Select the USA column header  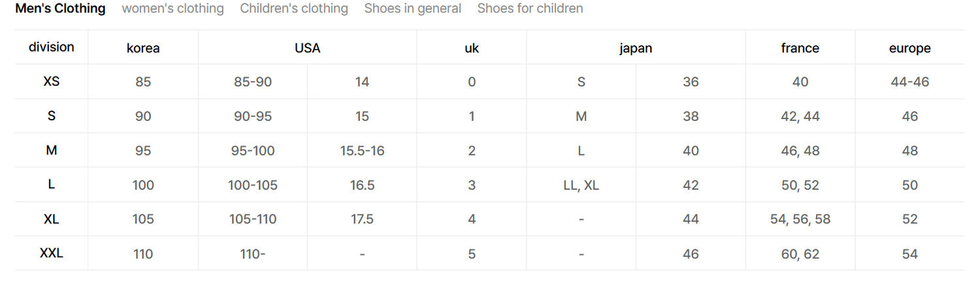[x=307, y=48]
